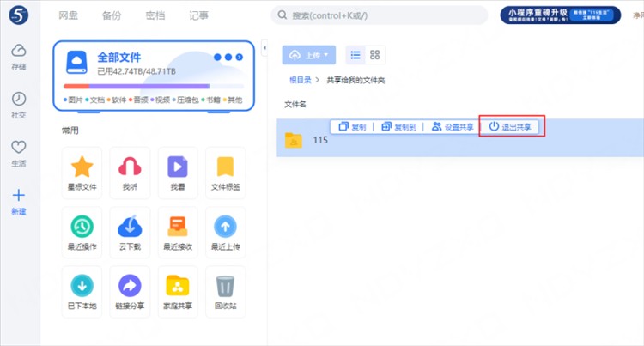Go to 根目录 in breadcrumb
Image resolution: width=644 pixels, height=346 pixels.
(301, 80)
